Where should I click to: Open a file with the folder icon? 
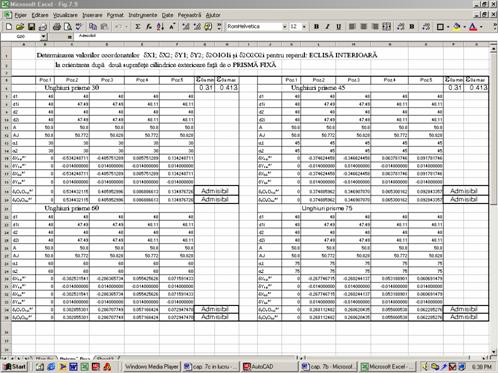20,27
